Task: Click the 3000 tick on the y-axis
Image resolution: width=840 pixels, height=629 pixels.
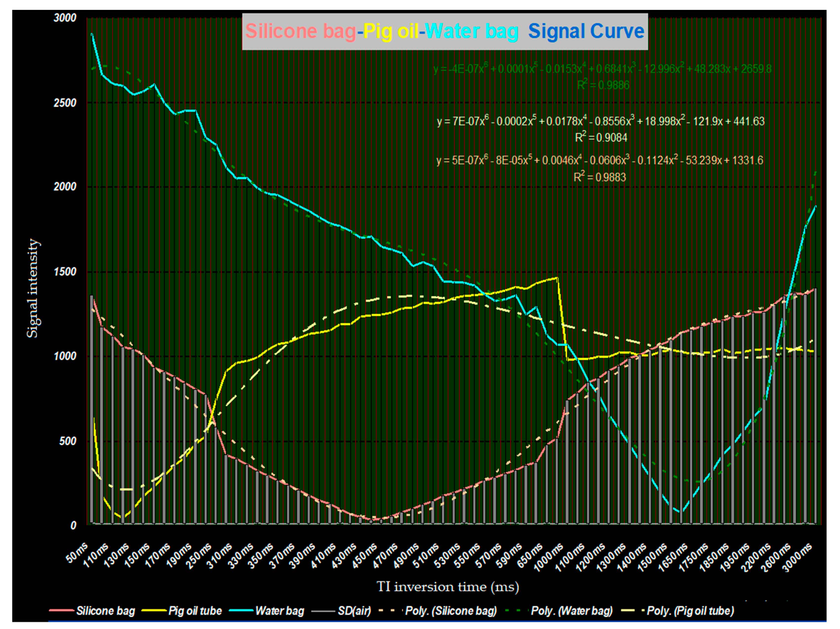Action: tap(65, 18)
